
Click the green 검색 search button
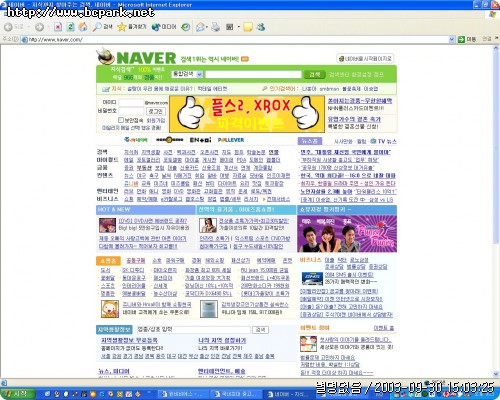point(314,74)
